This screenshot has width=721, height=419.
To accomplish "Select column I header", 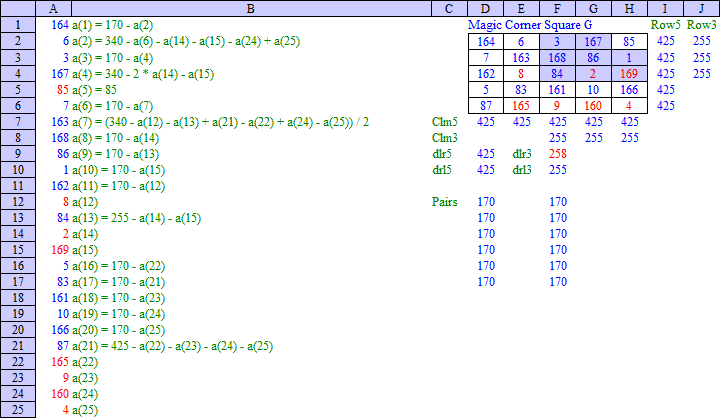I will (665, 8).
